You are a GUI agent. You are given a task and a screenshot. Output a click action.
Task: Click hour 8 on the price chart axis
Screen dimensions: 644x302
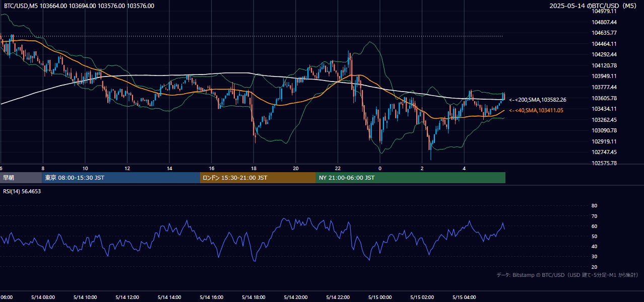pyautogui.click(x=43, y=168)
